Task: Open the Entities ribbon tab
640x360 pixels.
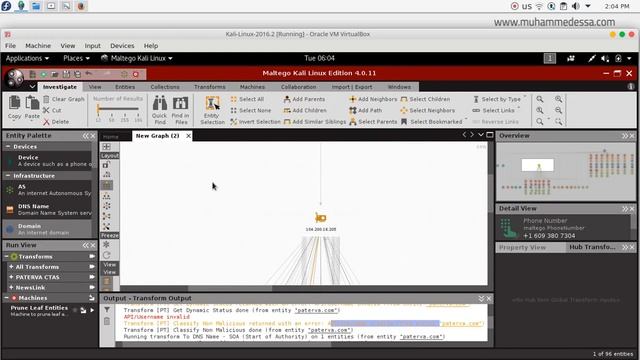Action: point(125,87)
